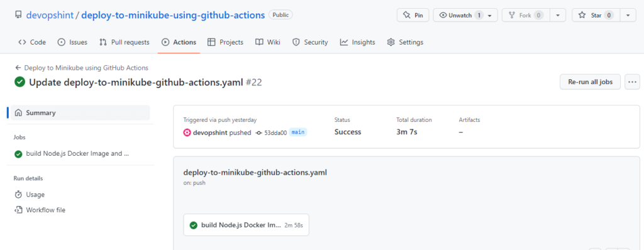Switch to the Code tab
This screenshot has height=250, width=644.
click(x=32, y=42)
